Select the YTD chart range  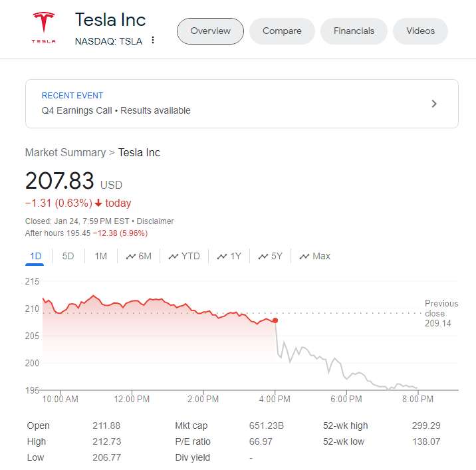click(184, 256)
